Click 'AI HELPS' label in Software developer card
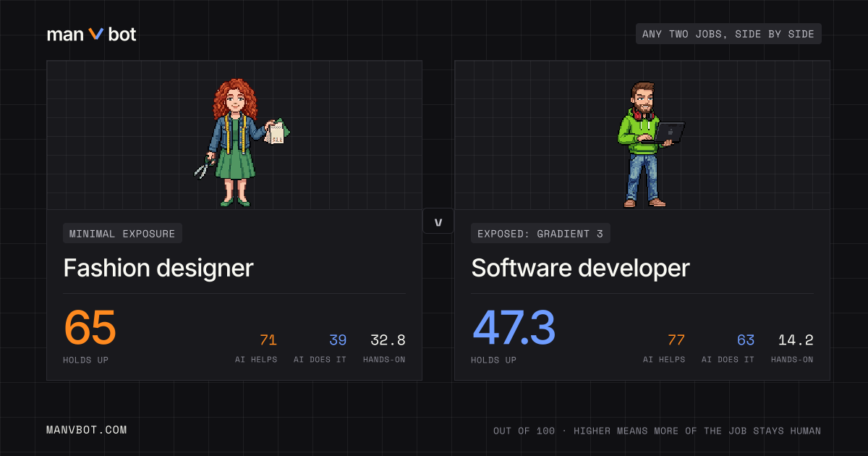The image size is (868, 456). tap(664, 360)
